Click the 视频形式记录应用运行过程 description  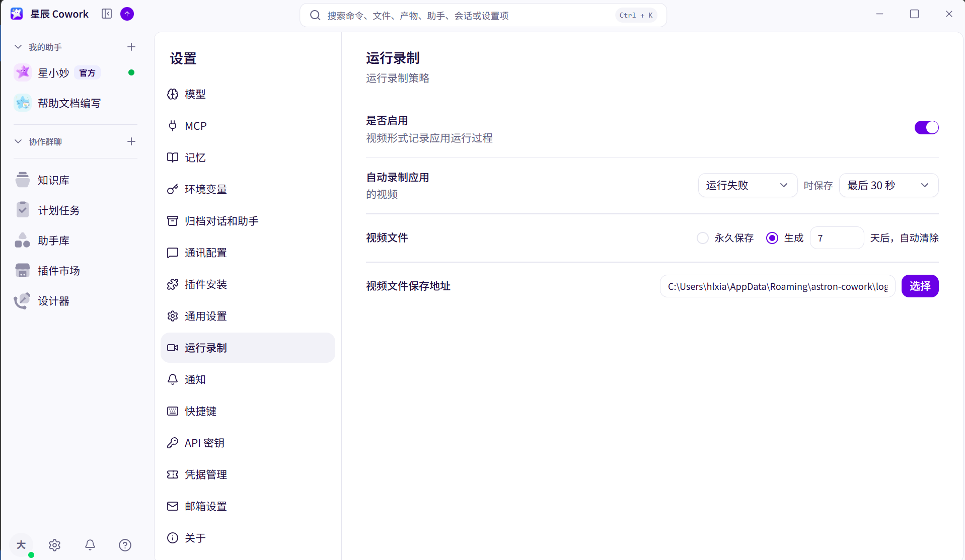tap(429, 138)
